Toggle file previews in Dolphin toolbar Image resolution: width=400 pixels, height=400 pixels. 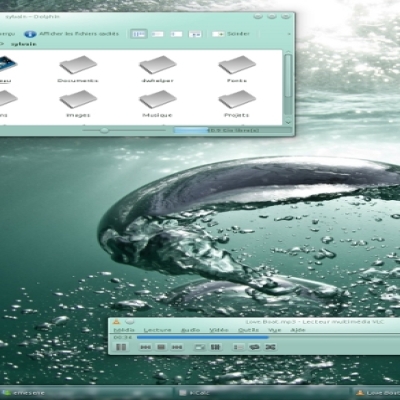(195, 34)
